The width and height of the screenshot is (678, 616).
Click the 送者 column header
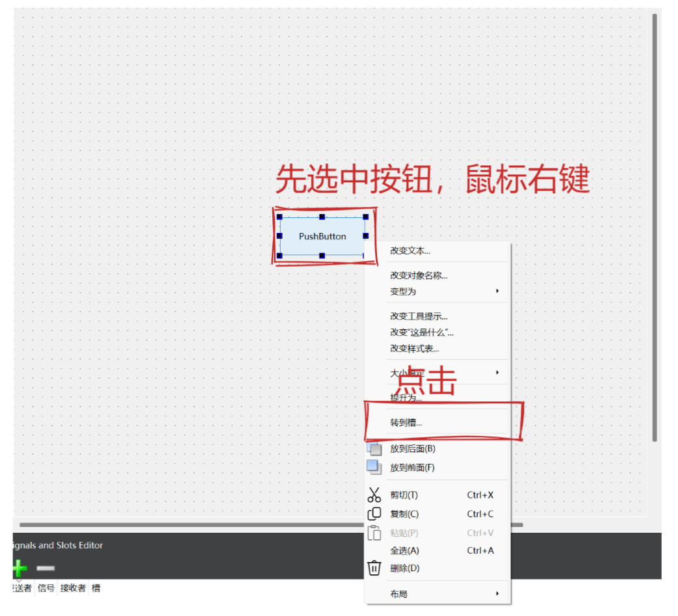point(23,588)
